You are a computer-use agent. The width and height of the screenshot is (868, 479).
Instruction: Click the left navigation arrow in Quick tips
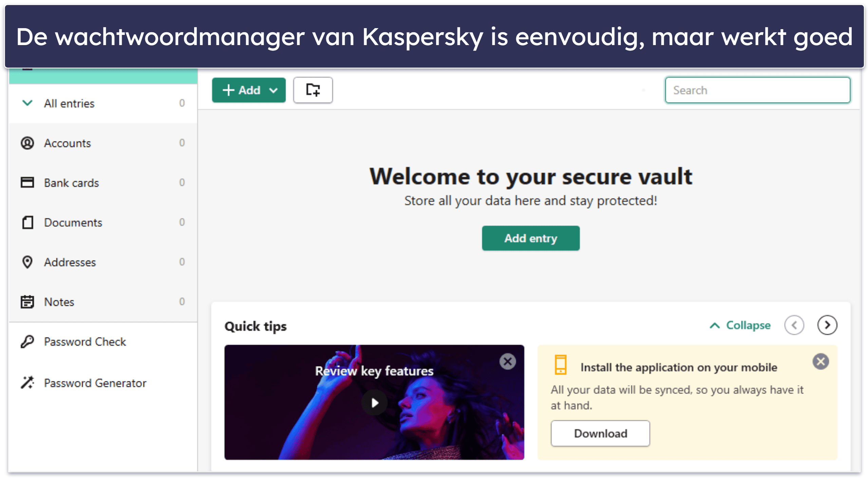point(795,326)
